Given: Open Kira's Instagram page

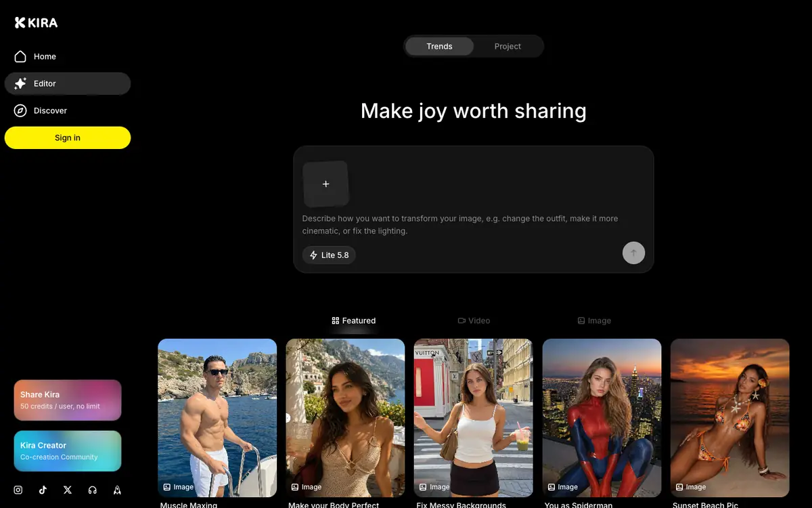Looking at the screenshot, I should coord(18,490).
